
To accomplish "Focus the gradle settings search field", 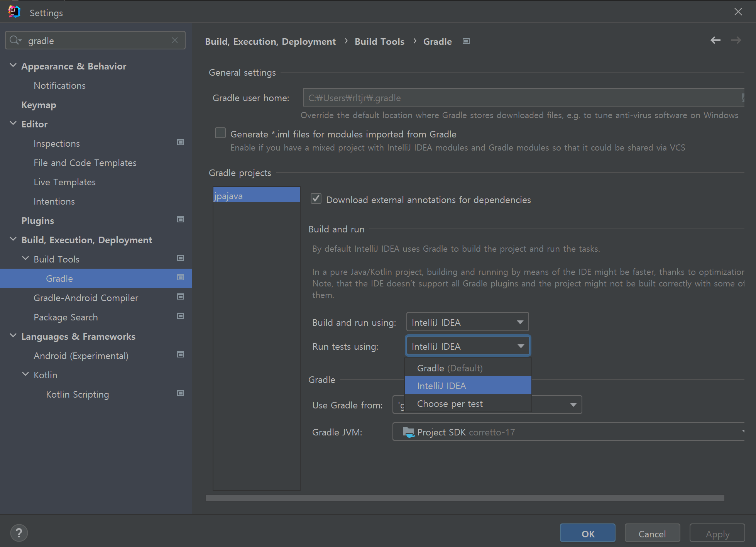I will (x=95, y=40).
